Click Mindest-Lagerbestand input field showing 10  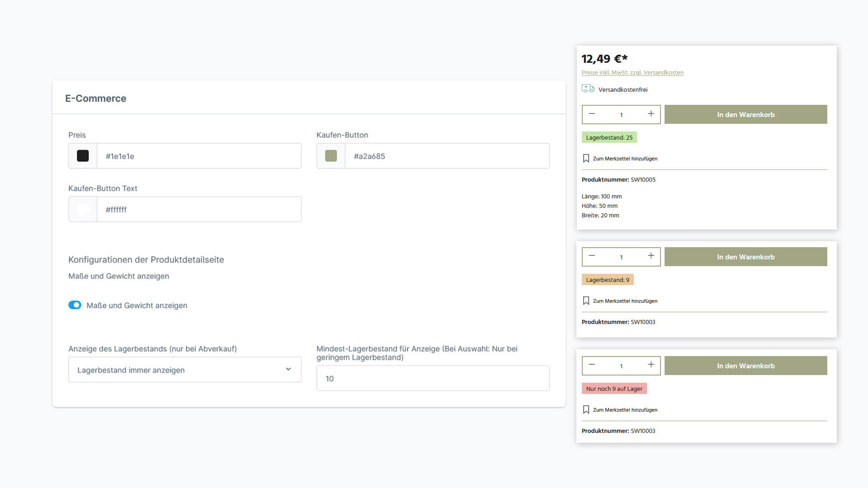[x=433, y=378]
